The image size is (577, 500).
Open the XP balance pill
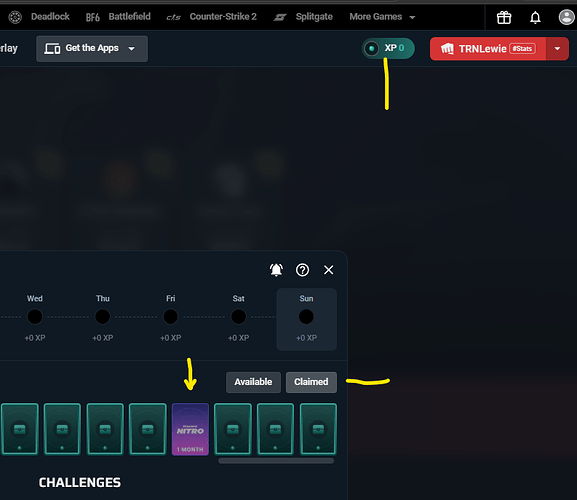(388, 48)
